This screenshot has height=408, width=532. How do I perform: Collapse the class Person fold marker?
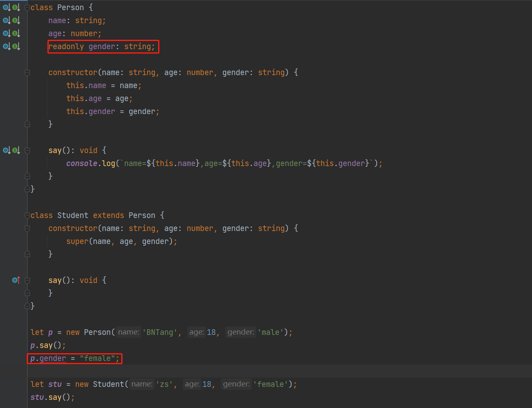tap(27, 7)
